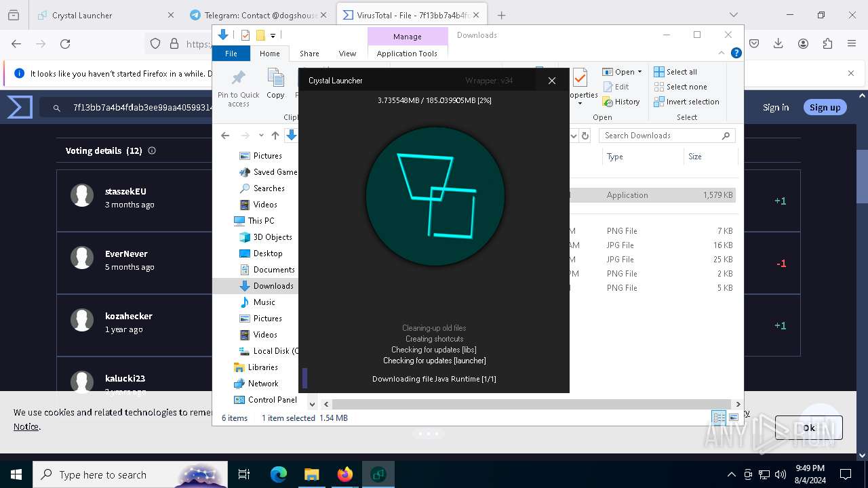Select the View ribbon tab
This screenshot has height=488, width=868.
347,54
